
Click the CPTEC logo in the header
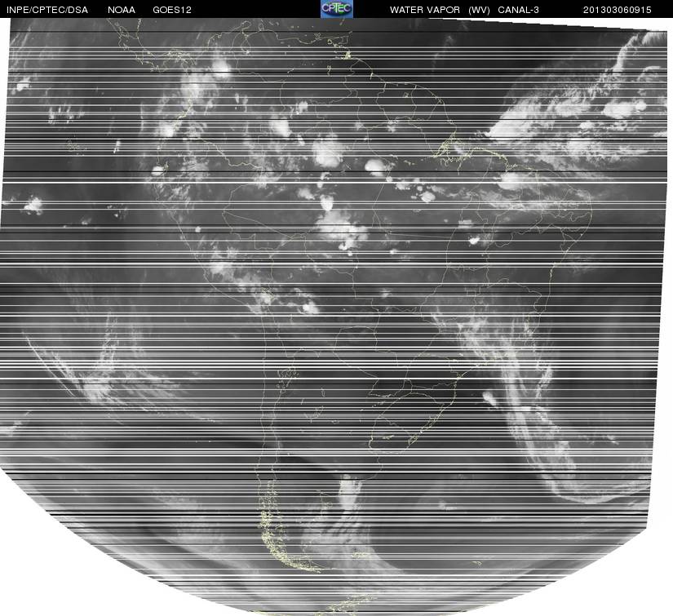tap(337, 9)
